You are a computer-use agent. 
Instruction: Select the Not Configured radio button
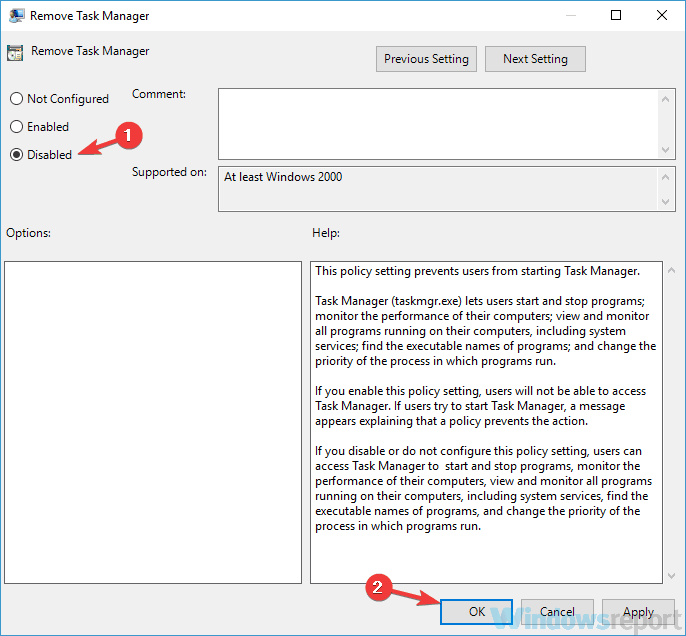click(x=16, y=99)
